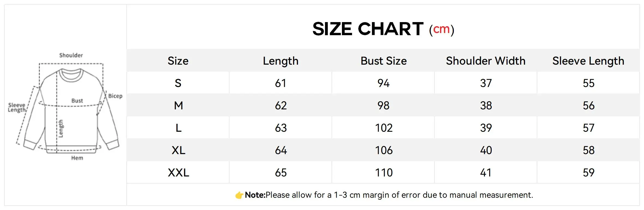Click the Bust label on sweater
644x210 pixels.
(77, 101)
